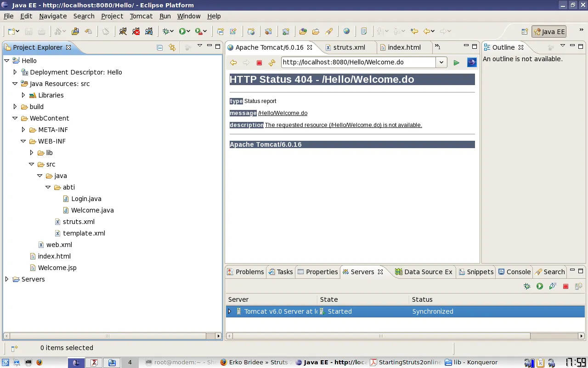Viewport: 588px width, 368px height.
Task: Click the blue Eclipse throbber icon in browser
Action: [x=472, y=63]
